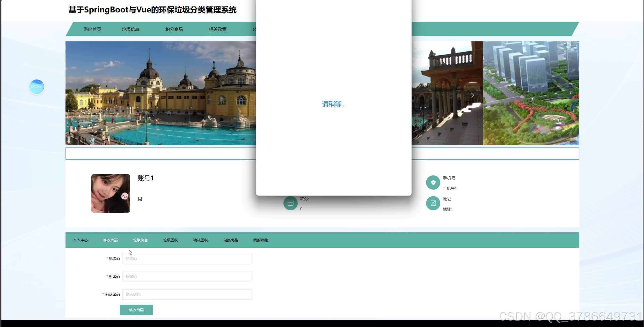Focus the 确认密码 input field
644x327 pixels.
(x=187, y=294)
